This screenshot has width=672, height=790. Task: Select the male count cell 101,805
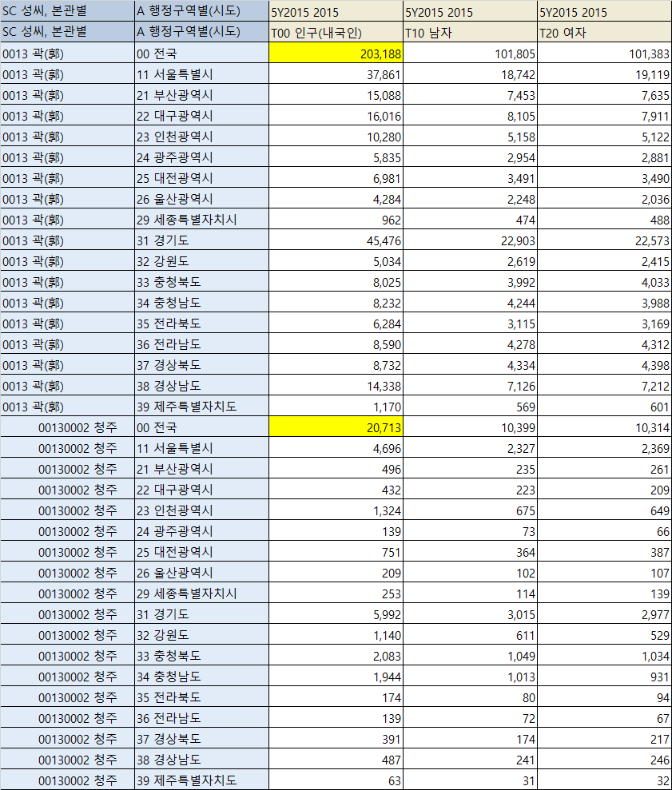point(470,54)
